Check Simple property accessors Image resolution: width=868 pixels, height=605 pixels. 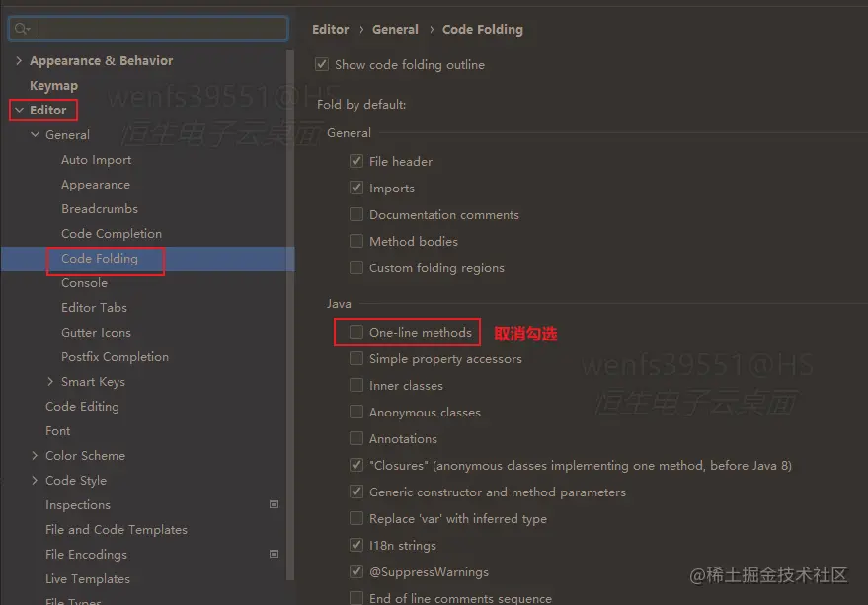click(x=356, y=358)
